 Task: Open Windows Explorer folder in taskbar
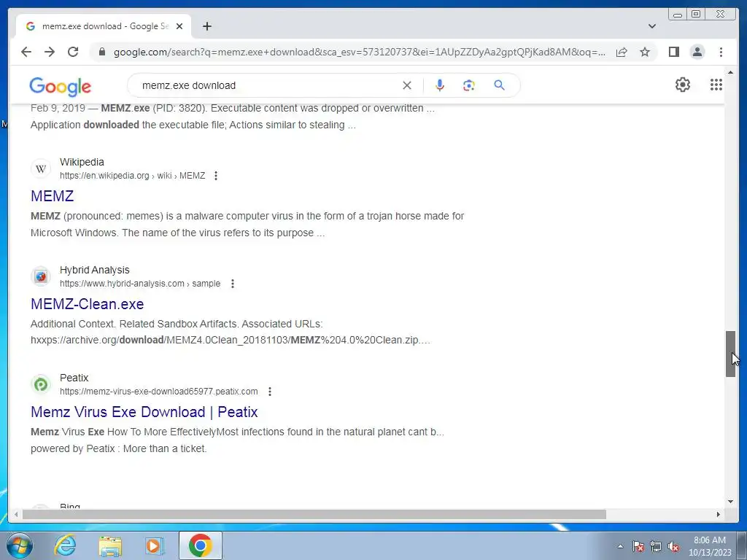[110, 545]
